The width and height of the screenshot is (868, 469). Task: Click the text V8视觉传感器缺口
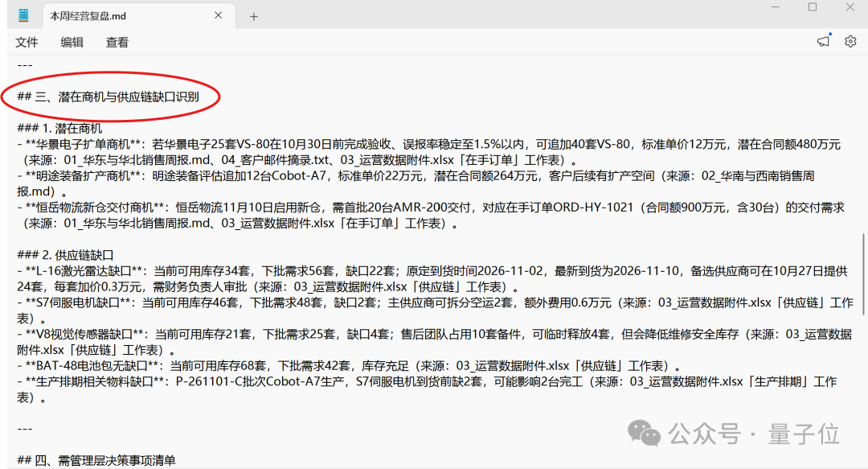[84, 335]
